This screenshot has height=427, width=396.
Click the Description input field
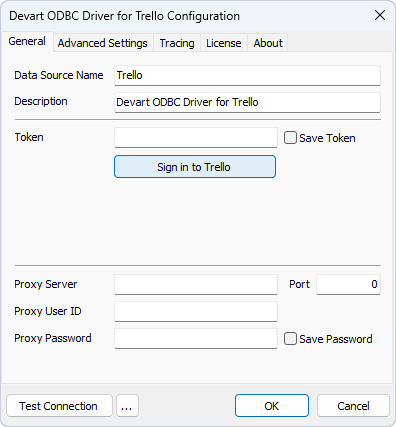click(247, 102)
